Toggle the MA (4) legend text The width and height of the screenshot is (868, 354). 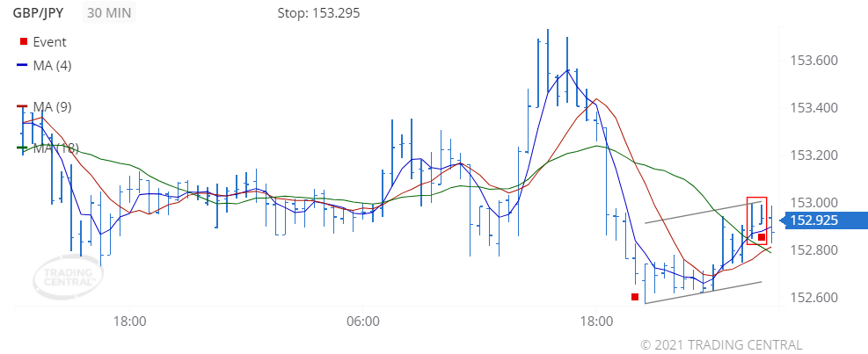[x=52, y=66]
